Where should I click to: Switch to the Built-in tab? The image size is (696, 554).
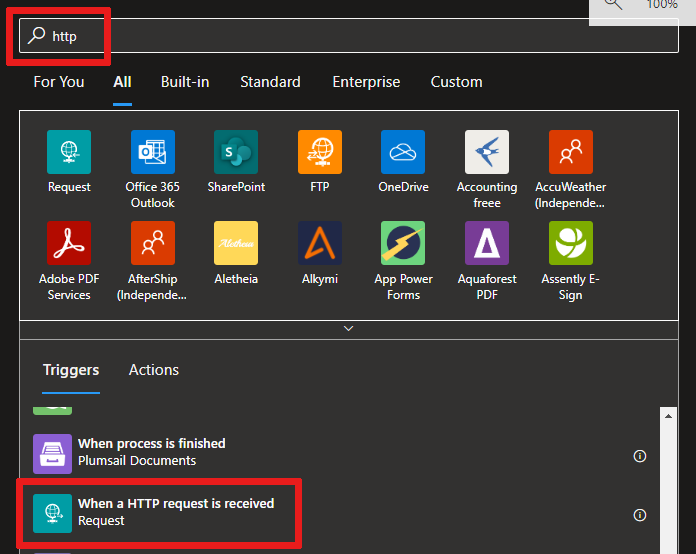[185, 82]
